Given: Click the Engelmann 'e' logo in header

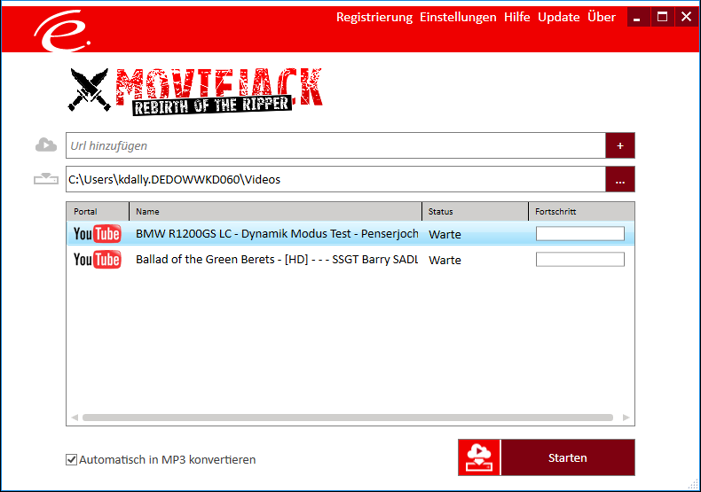Looking at the screenshot, I should click(62, 31).
